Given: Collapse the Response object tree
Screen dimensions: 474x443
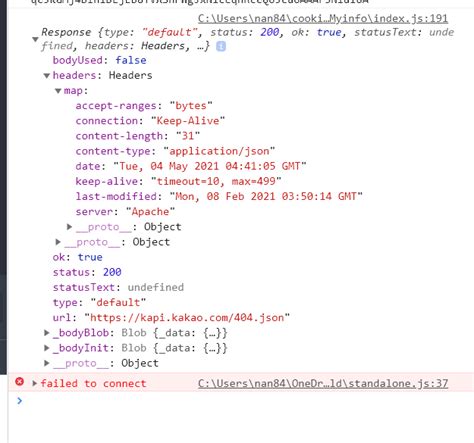Looking at the screenshot, I should click(35, 39).
